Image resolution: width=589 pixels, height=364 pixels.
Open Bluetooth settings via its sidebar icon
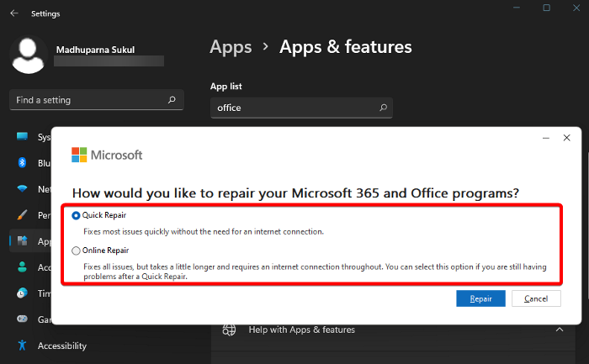(22, 164)
